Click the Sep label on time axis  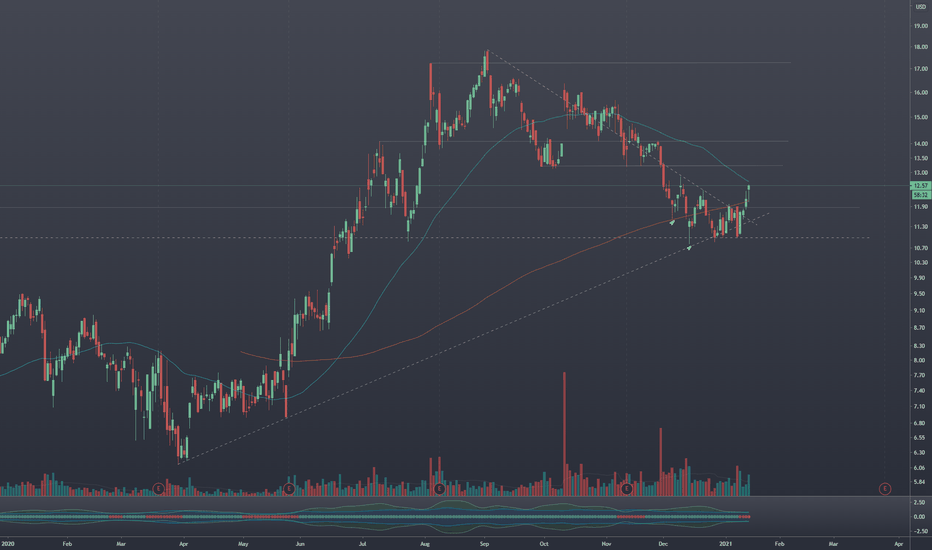(484, 544)
